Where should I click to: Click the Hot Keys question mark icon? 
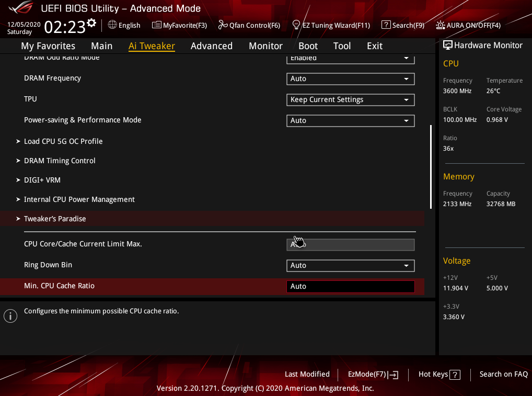(x=455, y=375)
